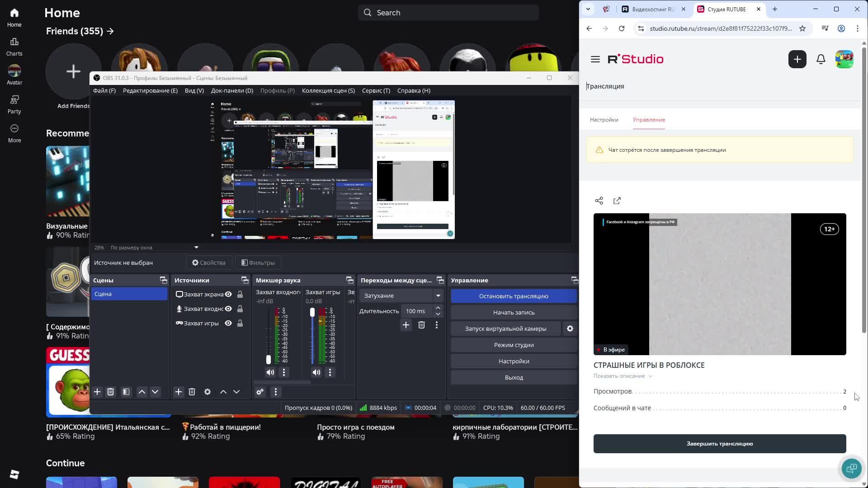
Task: Add a new scene in OBS Scenes panel
Action: coord(97,392)
